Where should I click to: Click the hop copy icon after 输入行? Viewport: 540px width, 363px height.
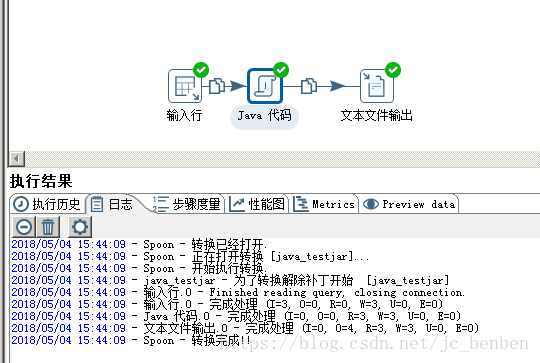tap(217, 86)
